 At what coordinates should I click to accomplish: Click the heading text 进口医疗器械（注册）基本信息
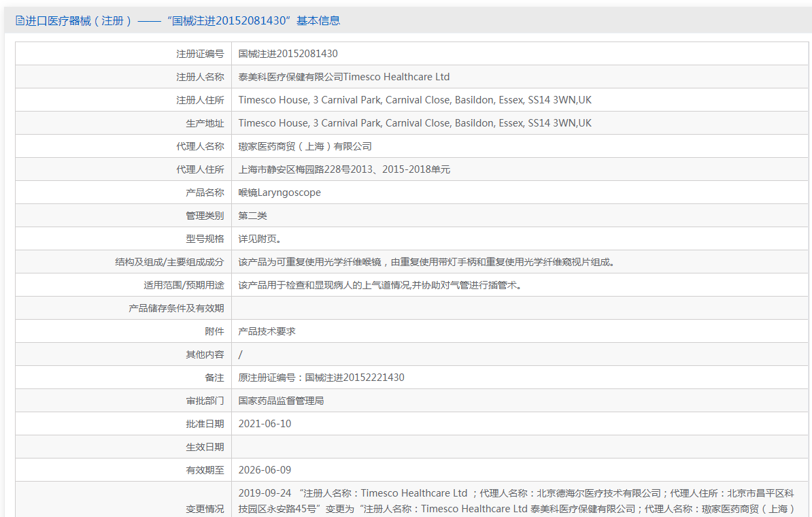point(183,20)
